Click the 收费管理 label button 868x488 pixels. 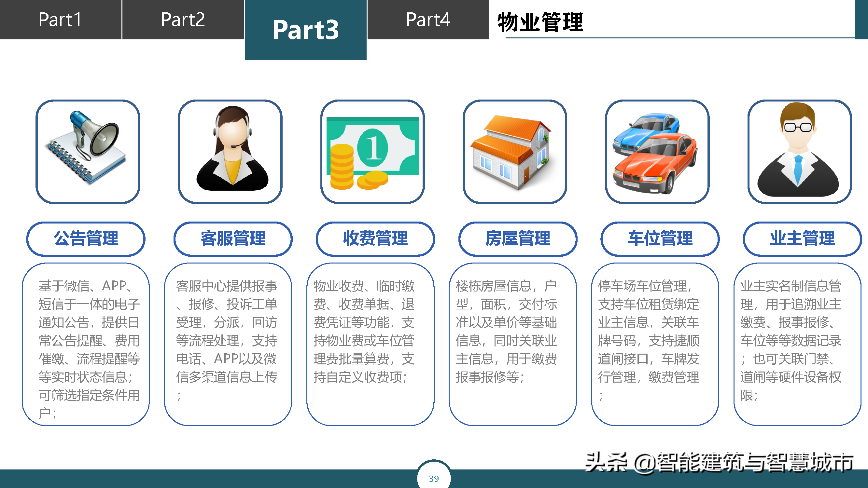[x=375, y=239]
